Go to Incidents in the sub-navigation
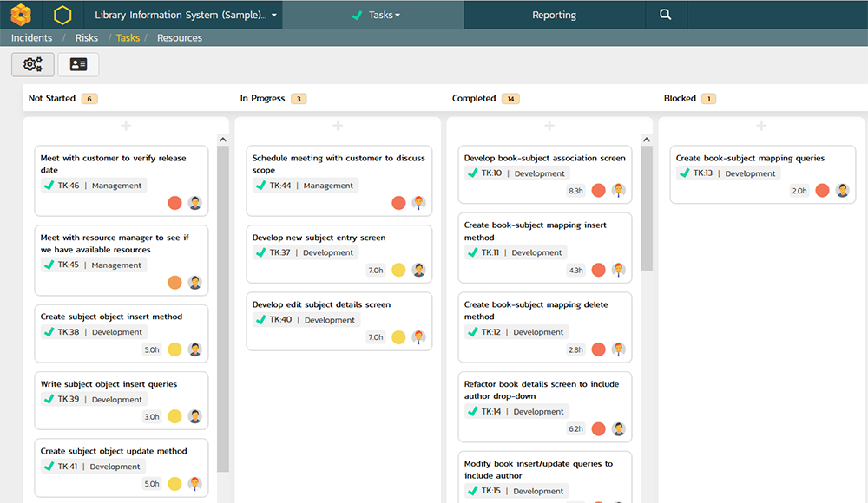Viewport: 868px width, 503px height. point(31,38)
